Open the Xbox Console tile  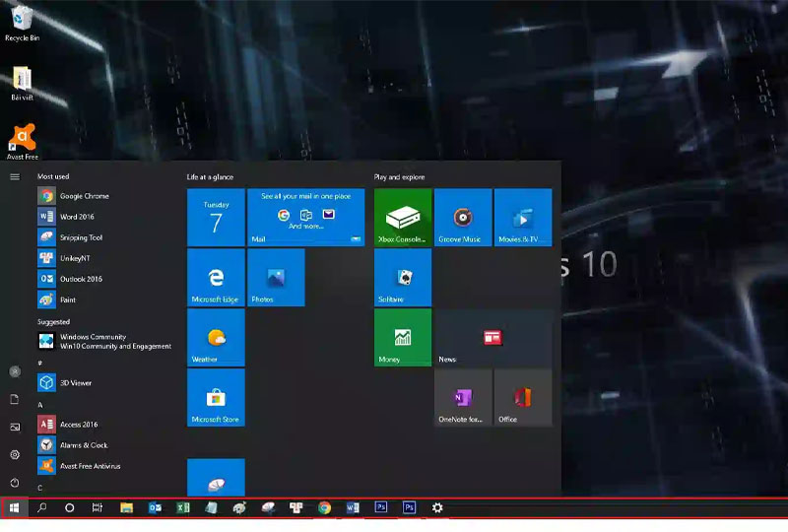[403, 217]
